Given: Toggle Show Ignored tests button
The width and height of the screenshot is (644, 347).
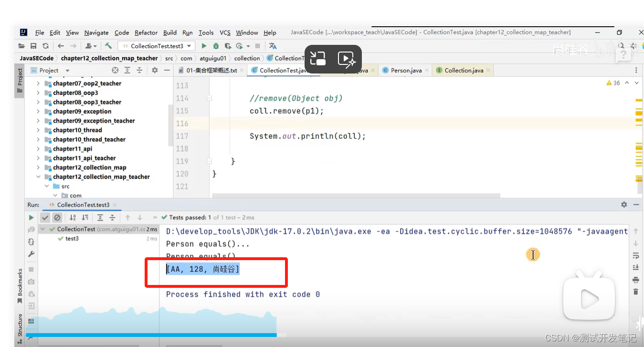Looking at the screenshot, I should click(57, 217).
